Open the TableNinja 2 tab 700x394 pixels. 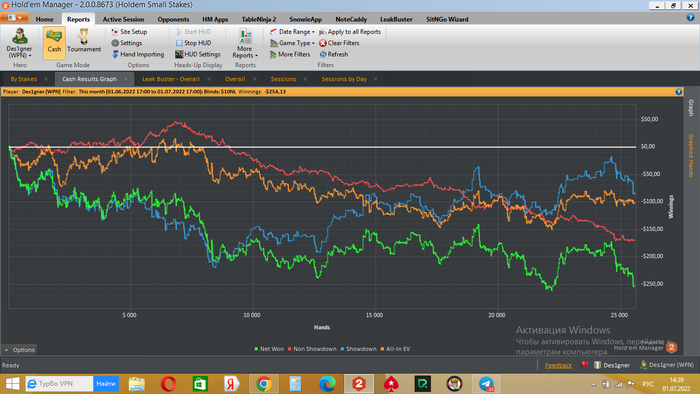point(259,19)
